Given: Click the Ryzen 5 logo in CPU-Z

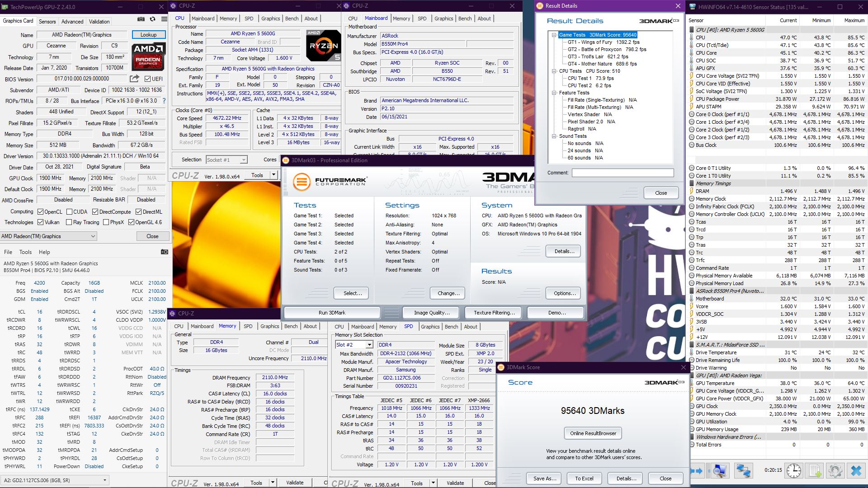Looking at the screenshot, I should pos(323,46).
